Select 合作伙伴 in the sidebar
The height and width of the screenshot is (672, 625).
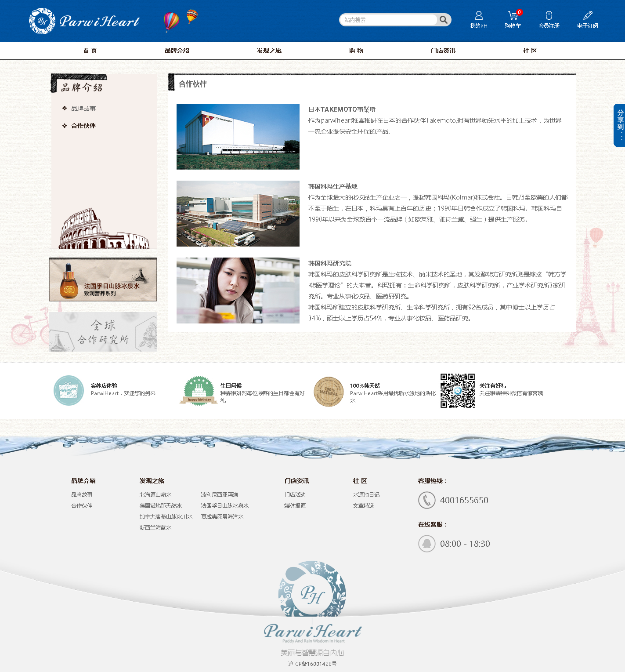(83, 126)
